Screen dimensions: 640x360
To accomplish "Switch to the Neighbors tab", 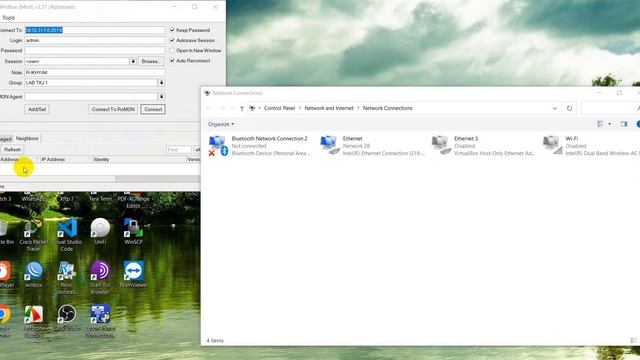I will click(27, 138).
